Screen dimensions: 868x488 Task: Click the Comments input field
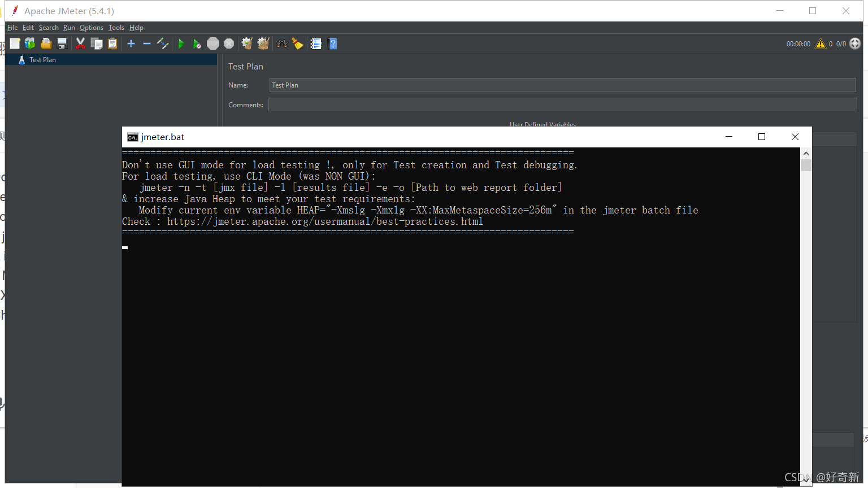pyautogui.click(x=562, y=104)
